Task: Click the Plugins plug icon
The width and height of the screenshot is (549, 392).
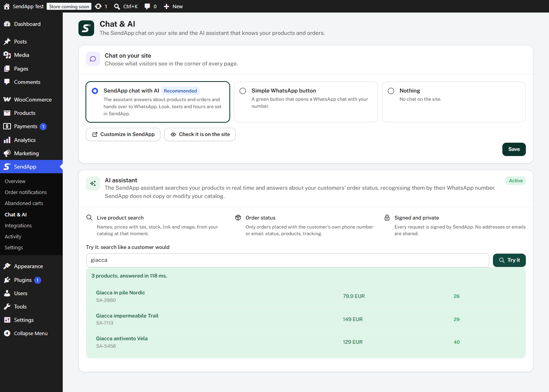Action: pyautogui.click(x=7, y=280)
